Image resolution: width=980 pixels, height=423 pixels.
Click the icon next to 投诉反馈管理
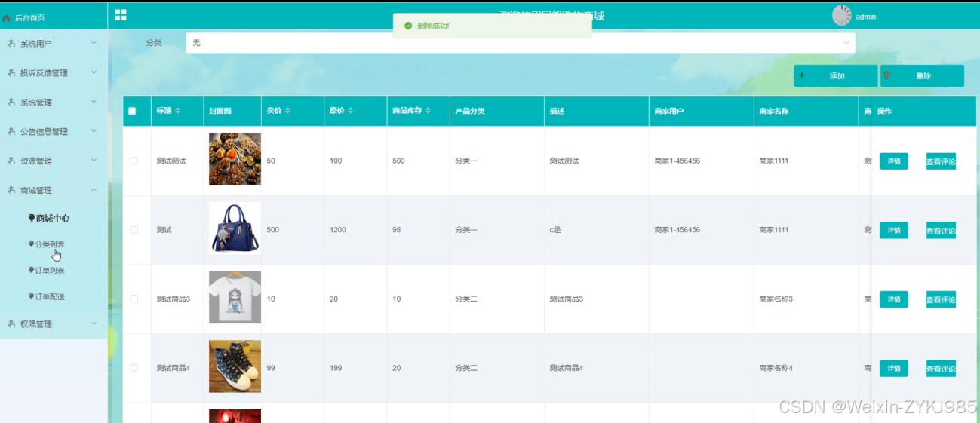(x=11, y=73)
